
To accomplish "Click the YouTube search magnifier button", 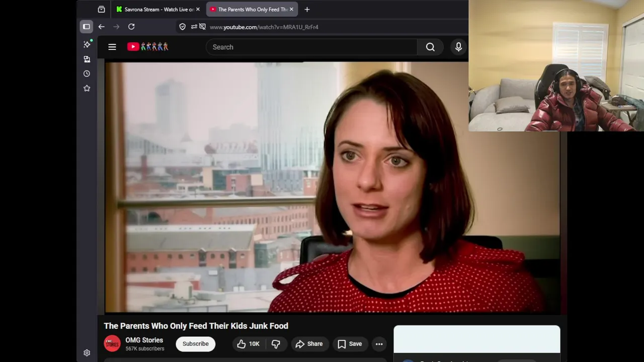I will click(x=430, y=47).
